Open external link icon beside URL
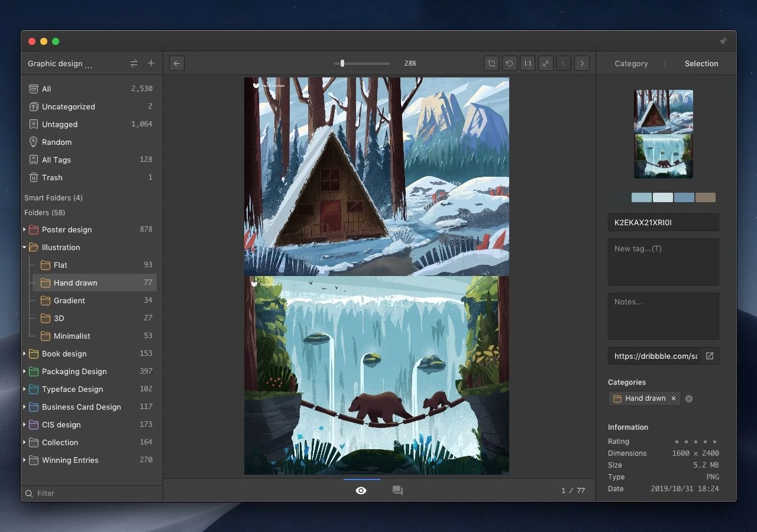The height and width of the screenshot is (532, 757). point(710,356)
